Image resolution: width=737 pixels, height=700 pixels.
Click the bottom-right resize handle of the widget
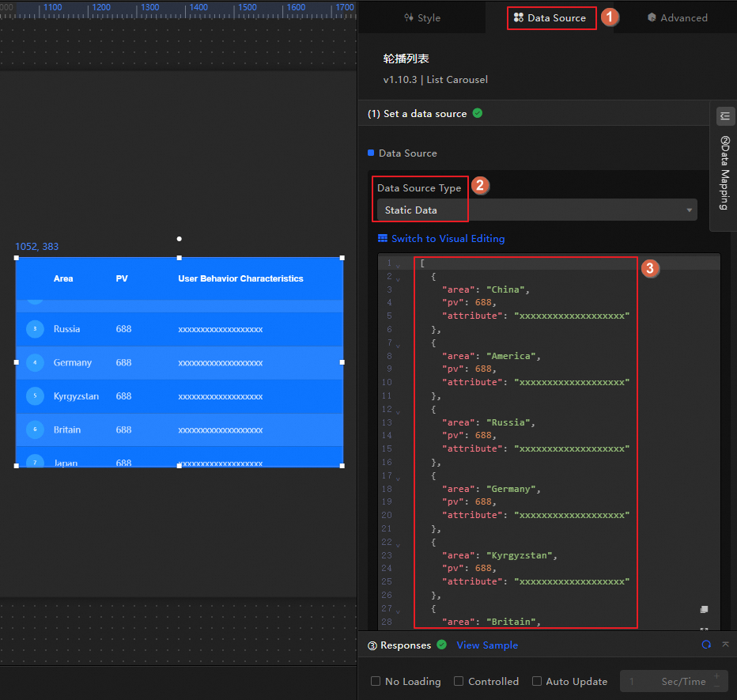342,466
